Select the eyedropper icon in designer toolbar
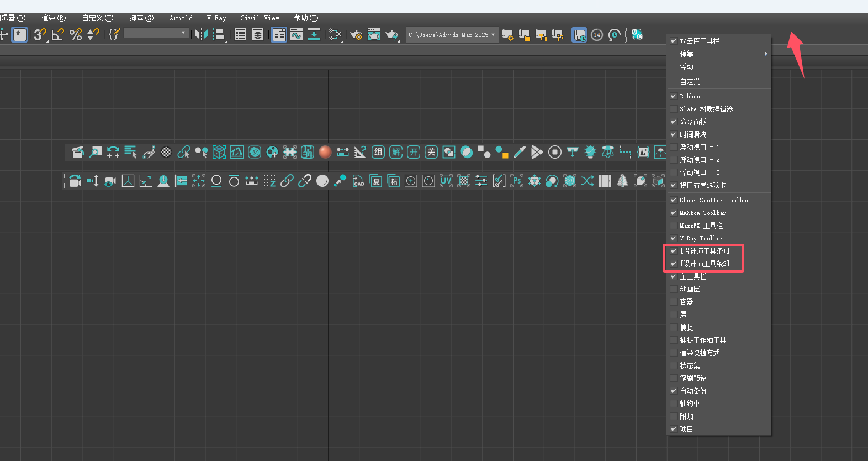 tap(520, 152)
